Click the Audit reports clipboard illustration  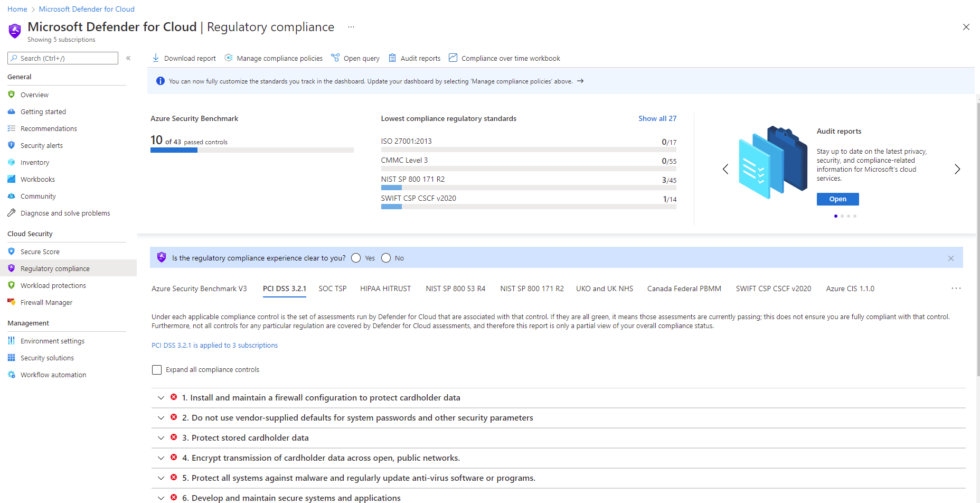pos(772,162)
